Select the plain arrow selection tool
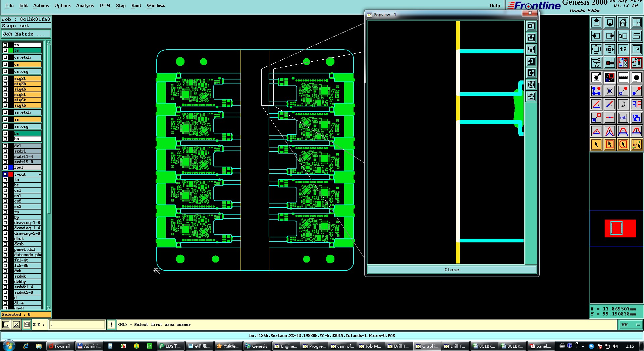The image size is (644, 351). [x=596, y=144]
